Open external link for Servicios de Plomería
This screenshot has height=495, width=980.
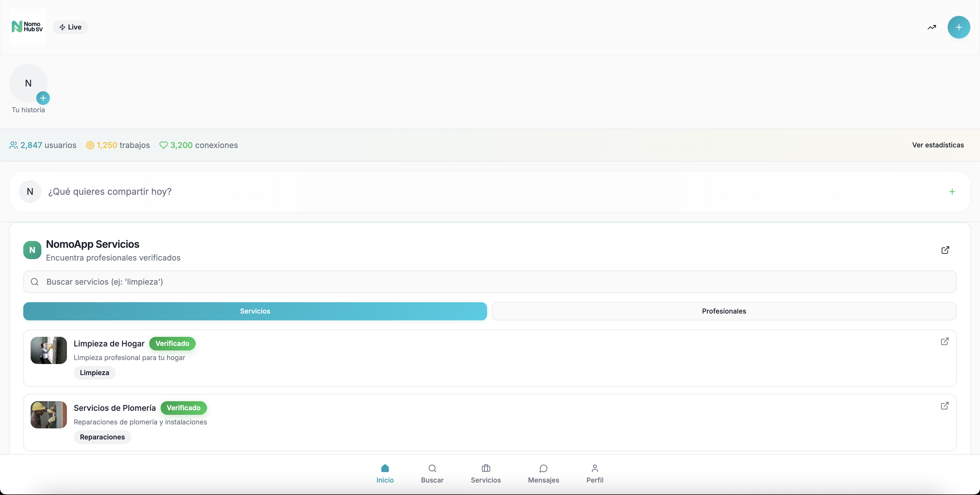coord(945,406)
